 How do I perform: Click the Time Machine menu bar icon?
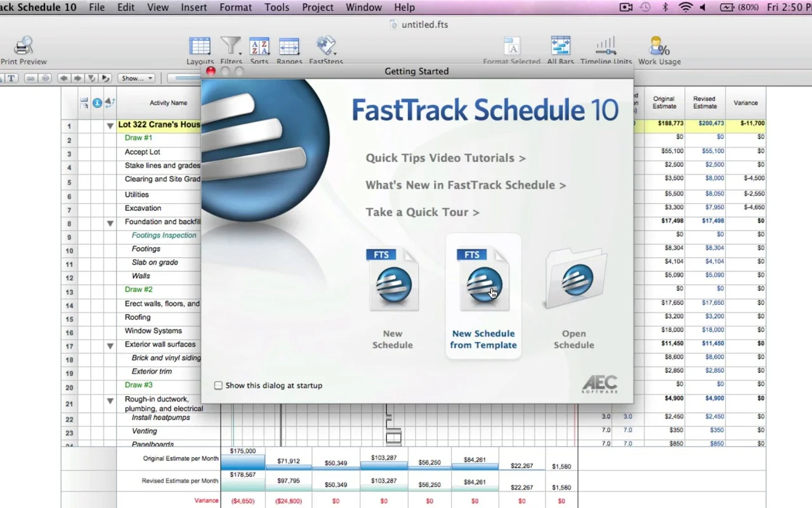[x=645, y=8]
